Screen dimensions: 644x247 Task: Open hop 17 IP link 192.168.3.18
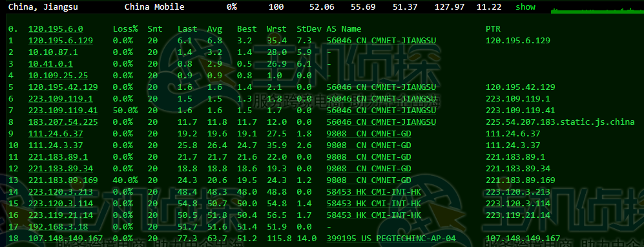tap(58, 227)
